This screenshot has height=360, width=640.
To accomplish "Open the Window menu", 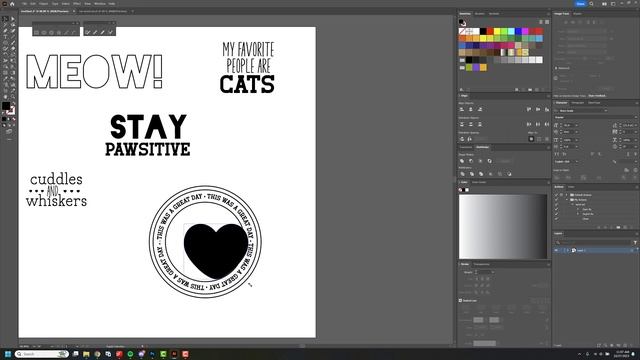I will tap(100, 4).
